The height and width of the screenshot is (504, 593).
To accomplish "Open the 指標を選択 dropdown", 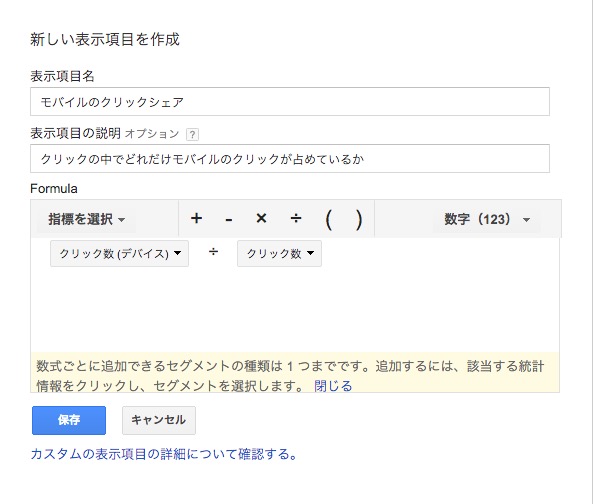I will [x=86, y=219].
